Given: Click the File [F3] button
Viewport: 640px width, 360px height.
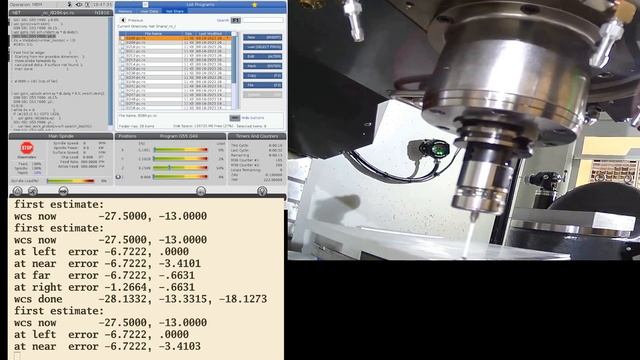Looking at the screenshot, I should [x=262, y=85].
